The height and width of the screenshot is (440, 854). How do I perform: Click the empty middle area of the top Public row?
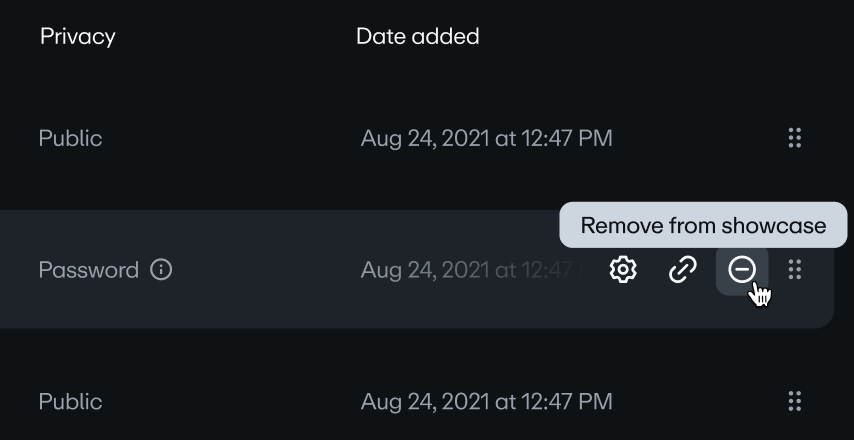click(x=230, y=138)
